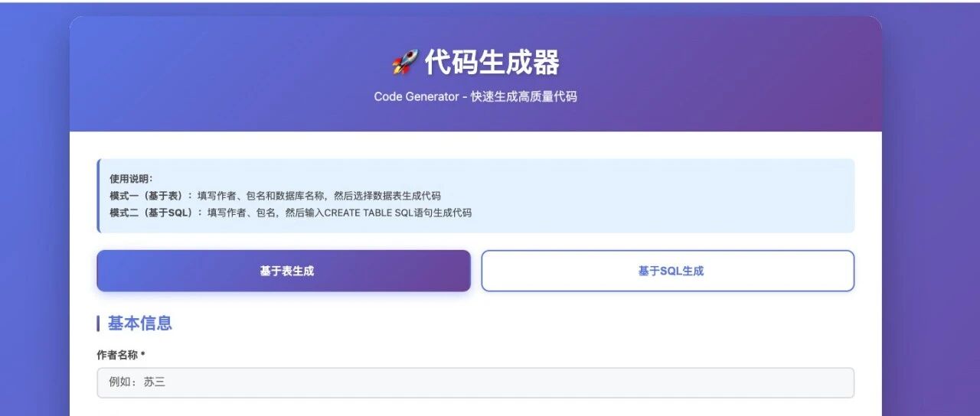Focus the 作者名称 input field
Image resolution: width=980 pixels, height=416 pixels.
coord(475,382)
